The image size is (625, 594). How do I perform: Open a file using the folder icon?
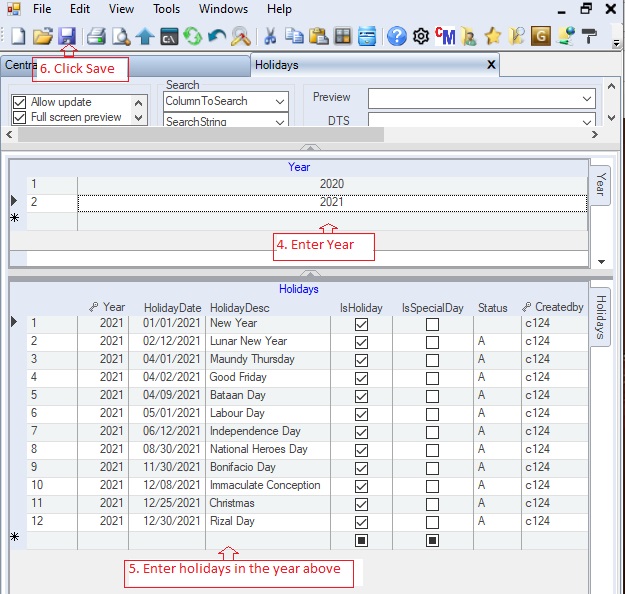tap(42, 36)
